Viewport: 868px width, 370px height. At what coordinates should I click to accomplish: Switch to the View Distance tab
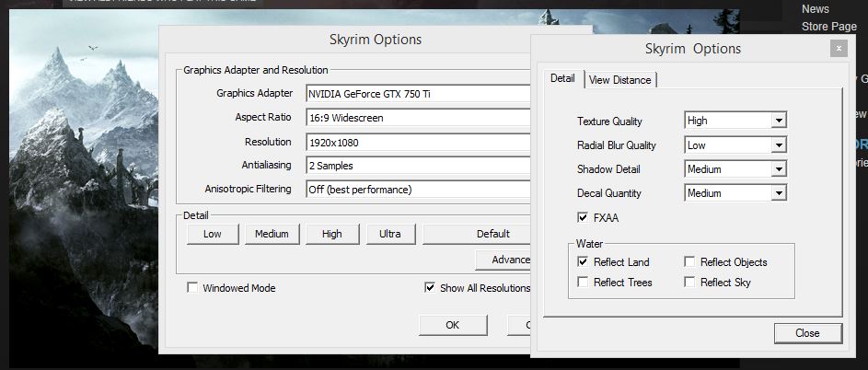620,80
